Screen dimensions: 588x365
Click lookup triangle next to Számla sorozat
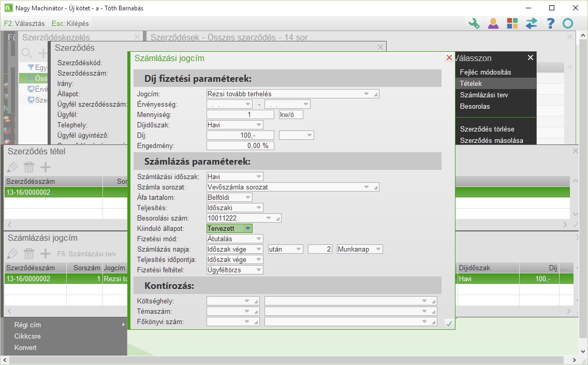pos(375,187)
